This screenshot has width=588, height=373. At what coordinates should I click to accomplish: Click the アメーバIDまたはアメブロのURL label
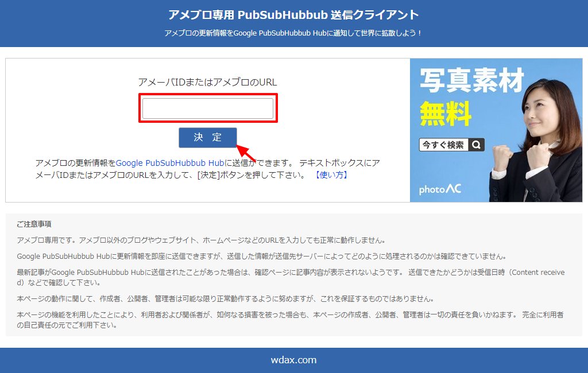(207, 83)
